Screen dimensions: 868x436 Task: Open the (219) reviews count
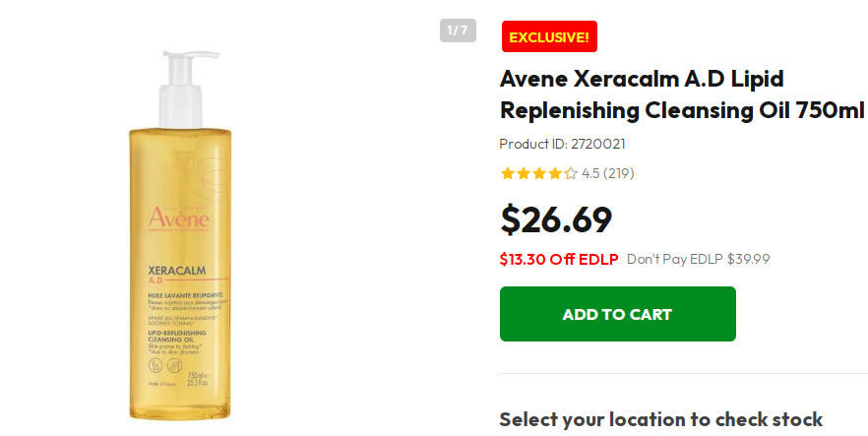pos(619,174)
